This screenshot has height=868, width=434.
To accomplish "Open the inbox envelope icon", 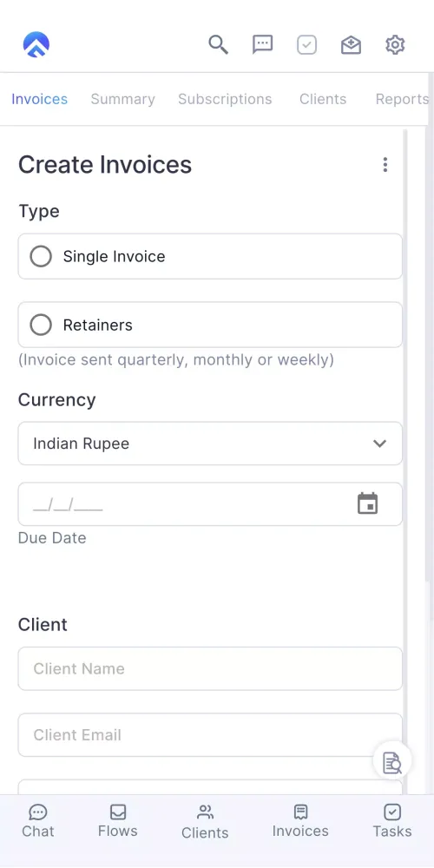I will pos(351,45).
